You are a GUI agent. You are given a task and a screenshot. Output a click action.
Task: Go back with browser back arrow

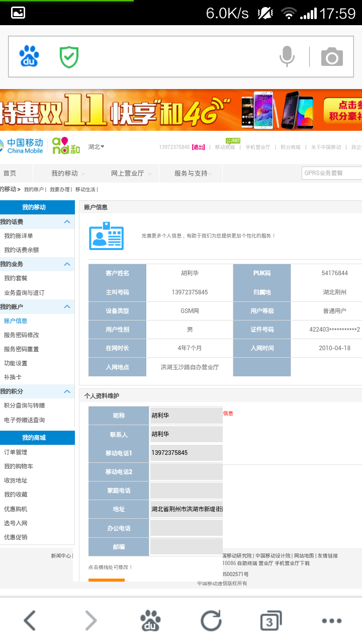coord(30,620)
